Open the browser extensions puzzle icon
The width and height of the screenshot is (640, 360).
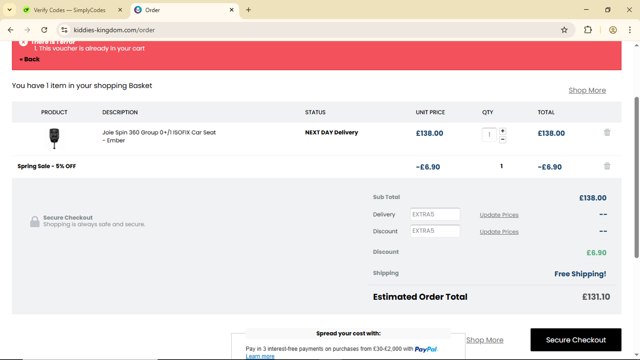[x=588, y=30]
